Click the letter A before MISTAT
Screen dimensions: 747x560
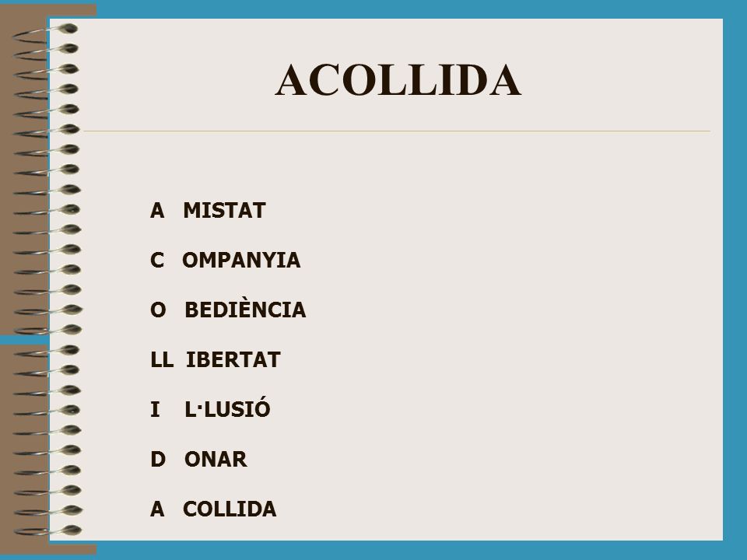pyautogui.click(x=157, y=211)
